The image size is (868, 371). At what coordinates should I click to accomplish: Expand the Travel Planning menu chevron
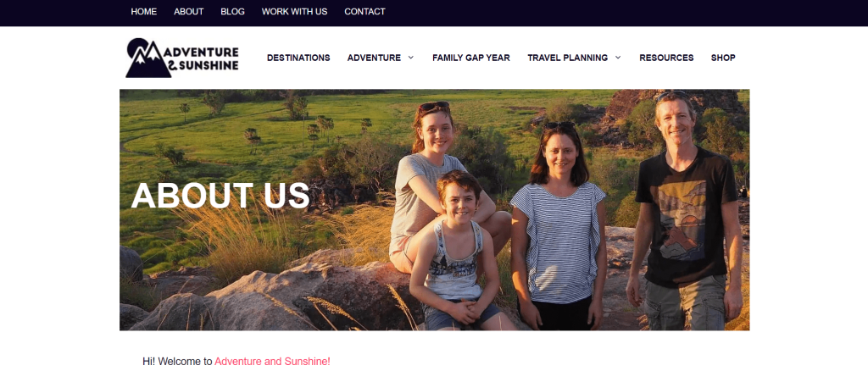coord(618,58)
